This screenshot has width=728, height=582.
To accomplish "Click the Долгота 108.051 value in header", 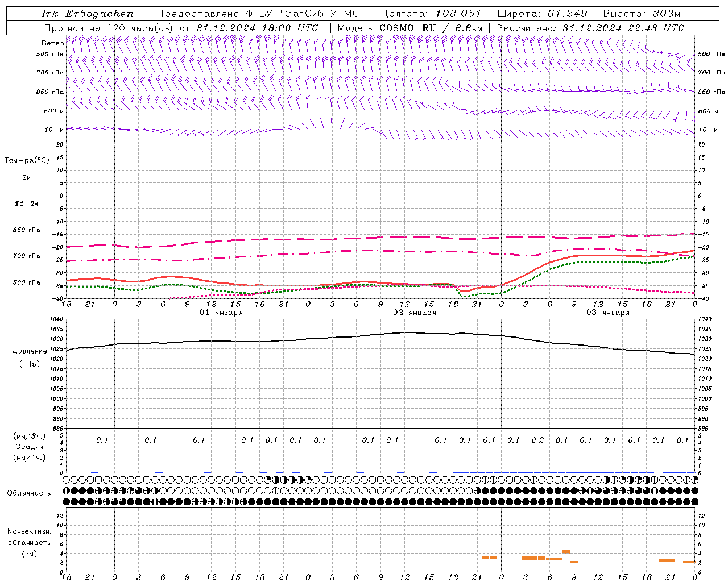I will 458,14.
